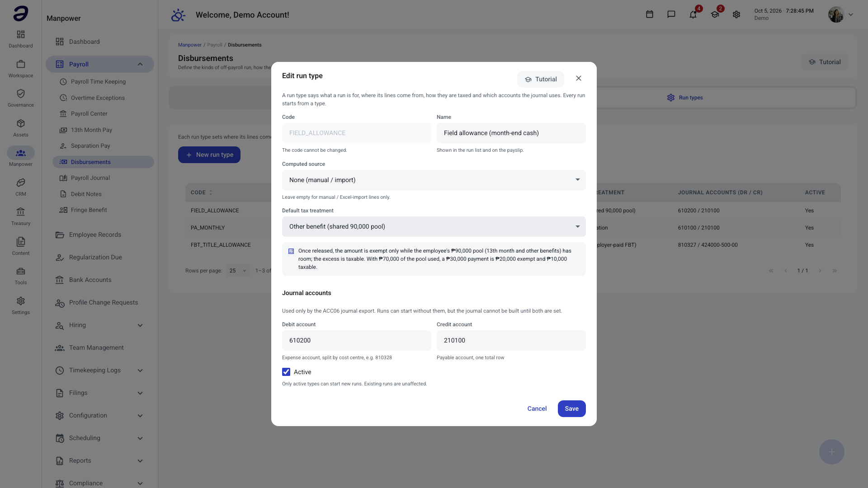The width and height of the screenshot is (868, 488).
Task: Open notifications bell with 4 badge
Action: pos(693,14)
